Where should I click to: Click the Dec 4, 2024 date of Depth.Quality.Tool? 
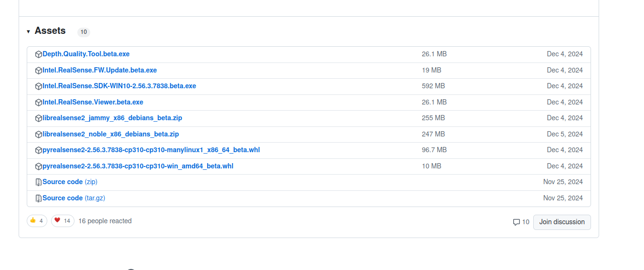(565, 54)
